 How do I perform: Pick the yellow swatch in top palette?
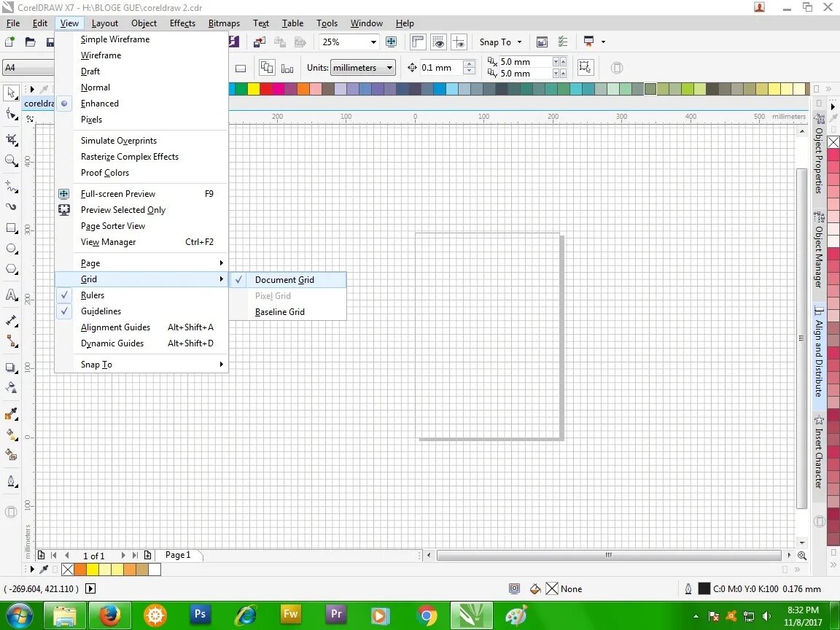[254, 89]
